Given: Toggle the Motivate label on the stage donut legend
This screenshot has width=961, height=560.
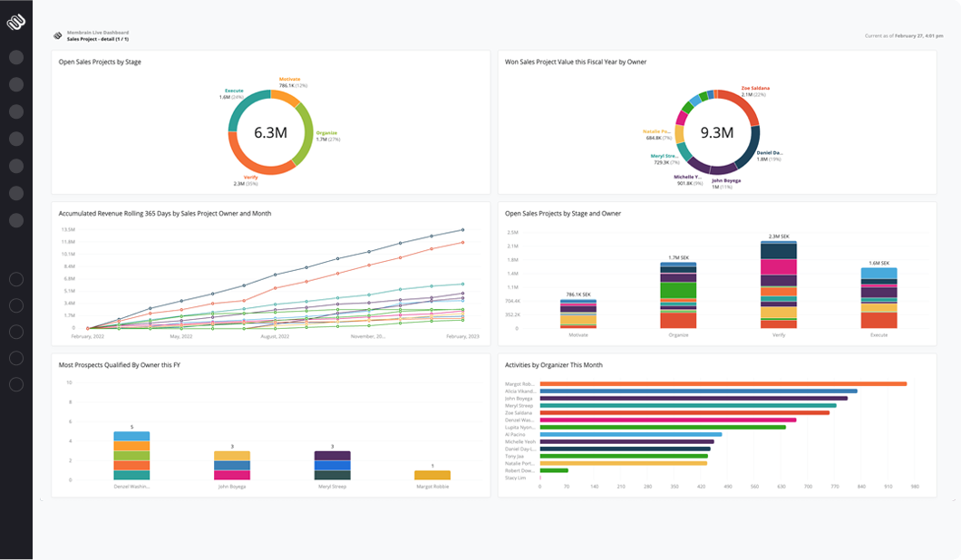Looking at the screenshot, I should point(290,80).
